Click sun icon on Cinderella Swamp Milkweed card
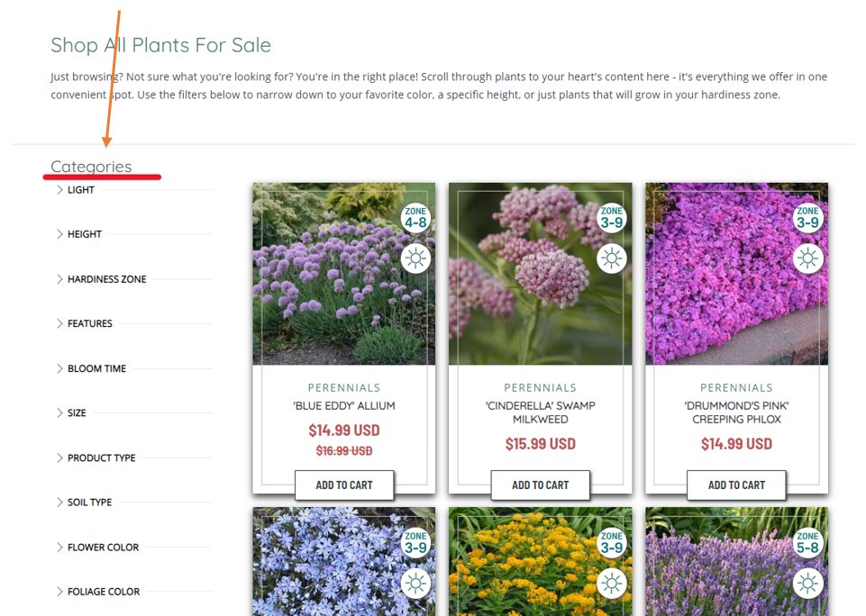Image resolution: width=866 pixels, height=616 pixels. (612, 258)
